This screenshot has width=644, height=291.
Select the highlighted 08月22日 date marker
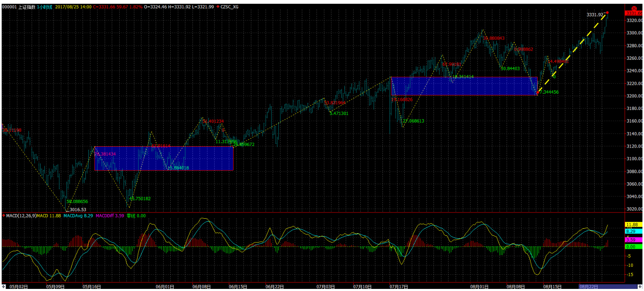coord(588,287)
